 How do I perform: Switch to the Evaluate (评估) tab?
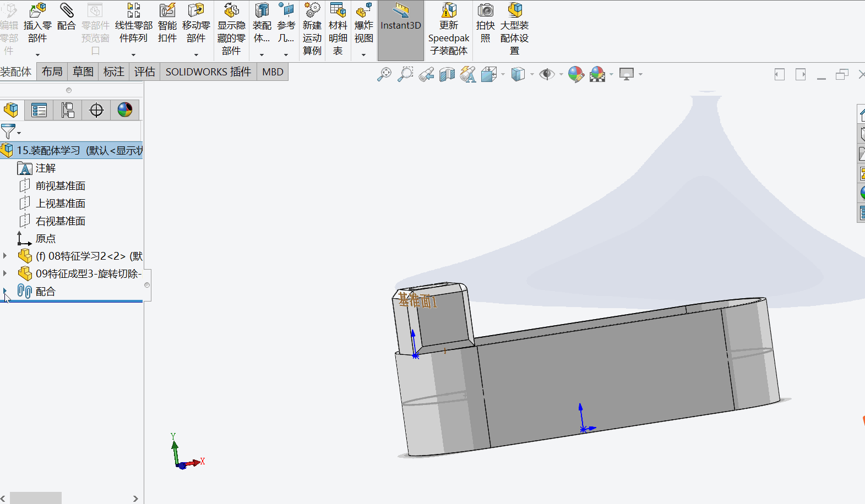(x=145, y=72)
